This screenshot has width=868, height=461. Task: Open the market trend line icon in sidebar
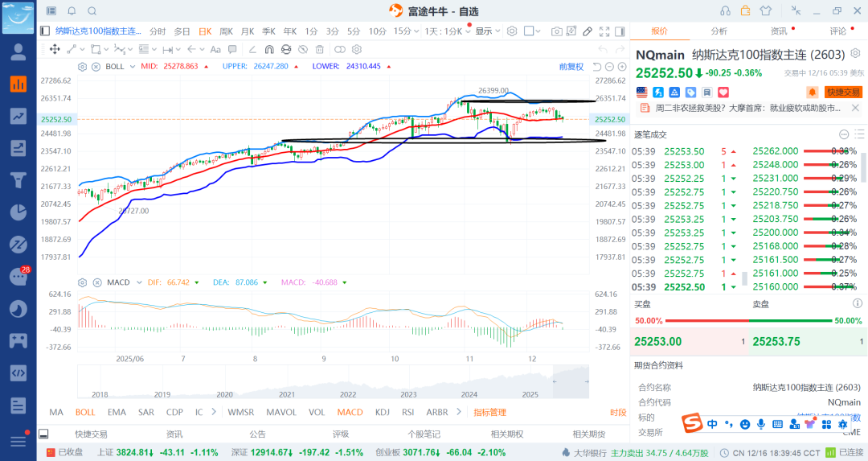(x=18, y=117)
